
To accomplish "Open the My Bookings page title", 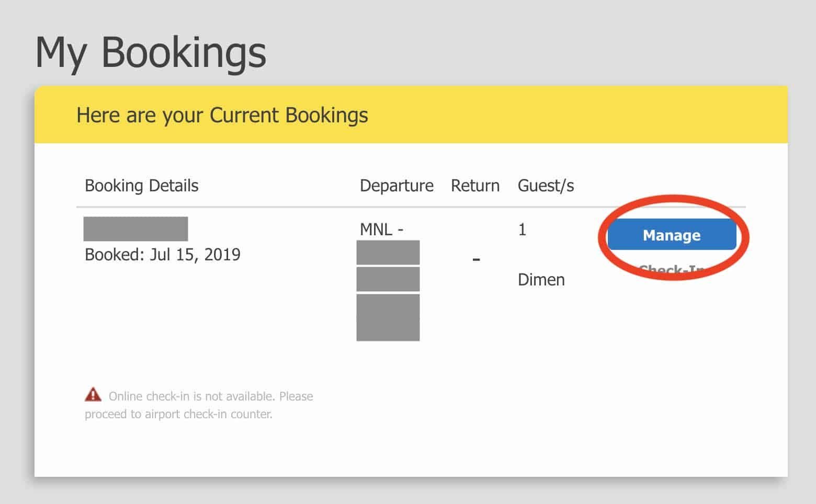I will 151,51.
